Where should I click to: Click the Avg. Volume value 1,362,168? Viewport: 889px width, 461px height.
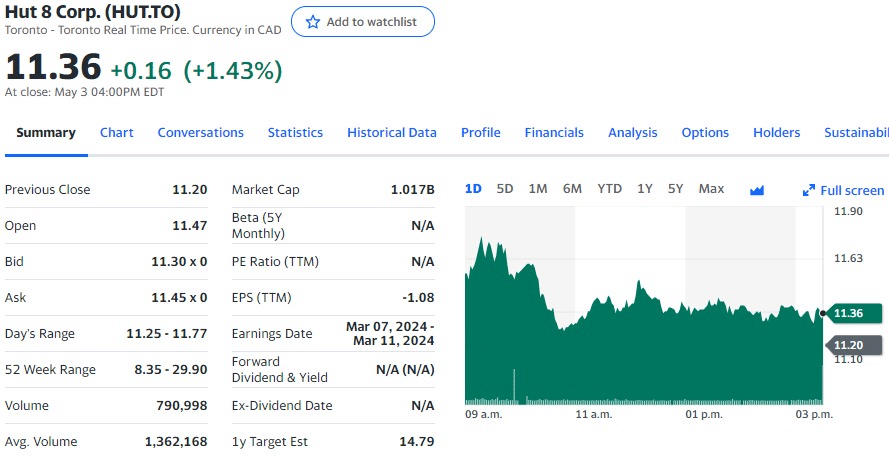(x=176, y=442)
